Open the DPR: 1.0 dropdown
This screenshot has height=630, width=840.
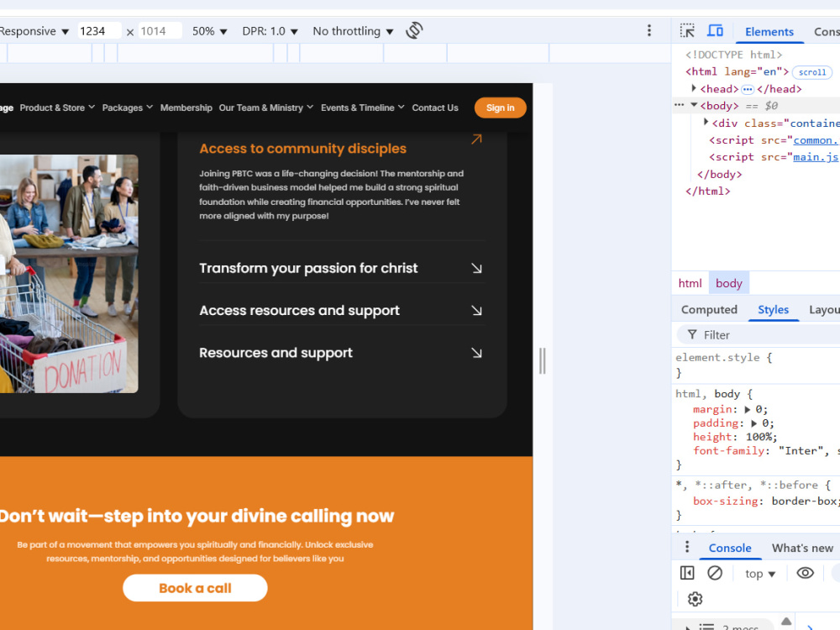click(270, 31)
